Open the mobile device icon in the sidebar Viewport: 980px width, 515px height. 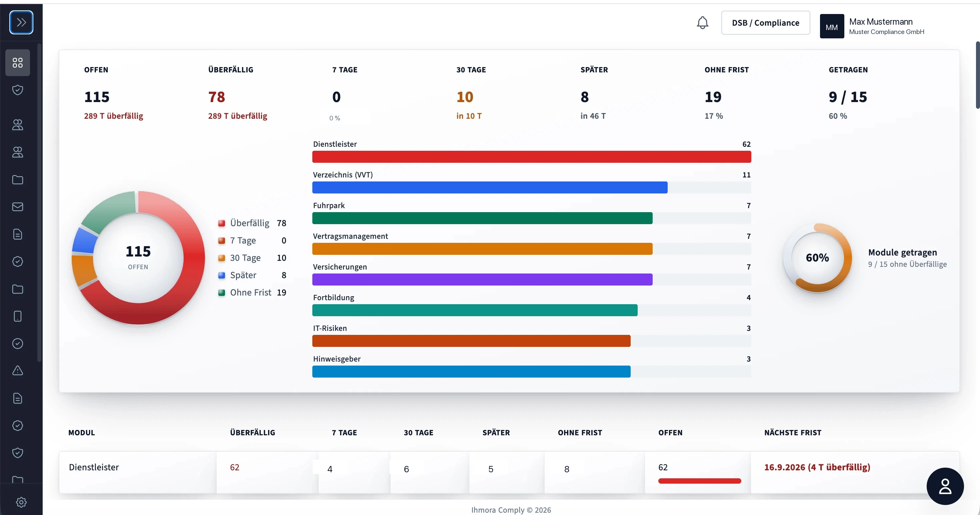pos(17,316)
